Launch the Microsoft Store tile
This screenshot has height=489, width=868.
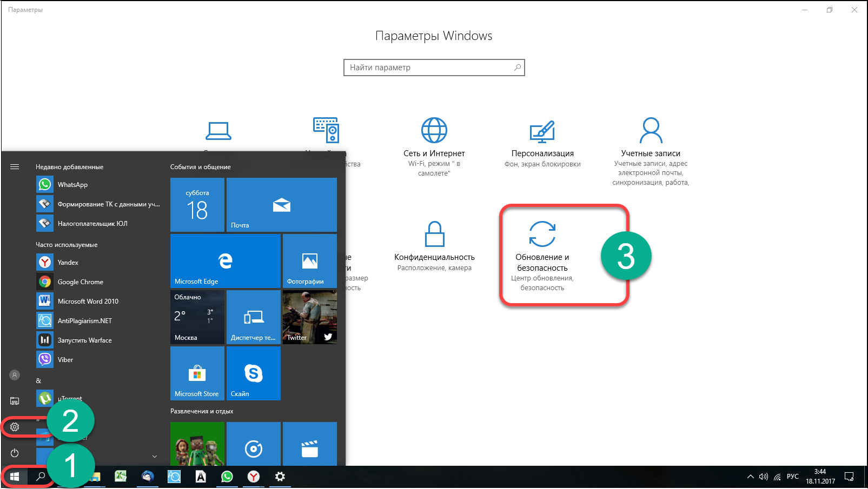(x=197, y=373)
